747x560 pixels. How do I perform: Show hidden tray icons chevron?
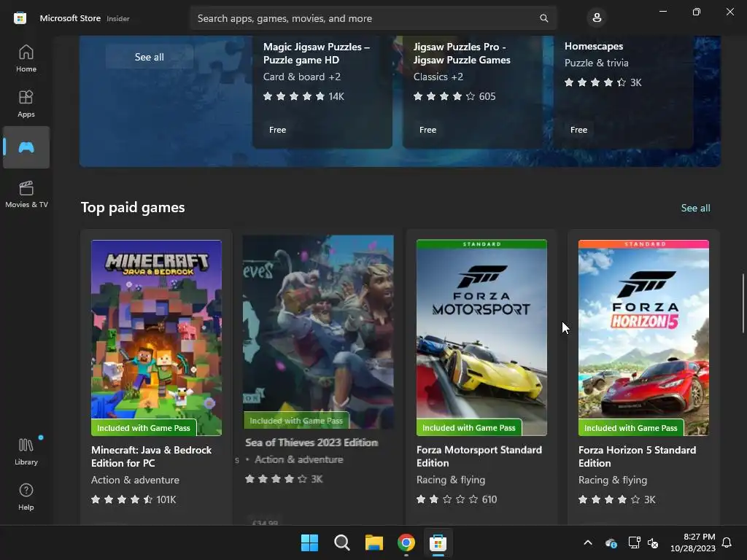588,542
